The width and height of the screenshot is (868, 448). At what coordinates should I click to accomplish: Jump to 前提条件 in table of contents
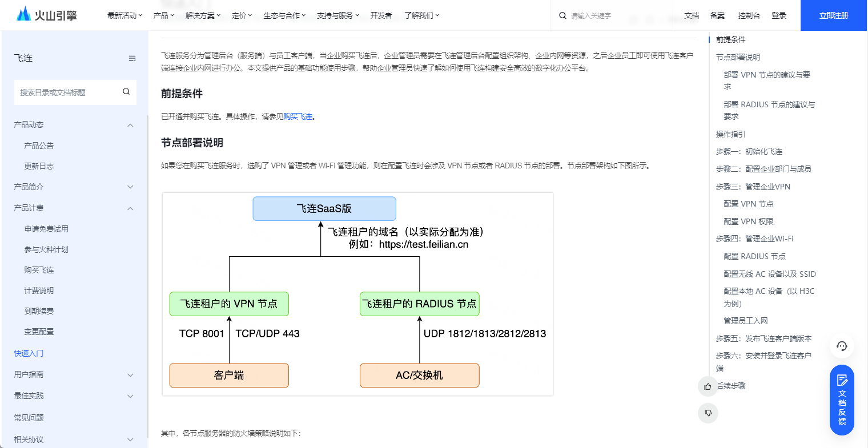click(x=731, y=39)
